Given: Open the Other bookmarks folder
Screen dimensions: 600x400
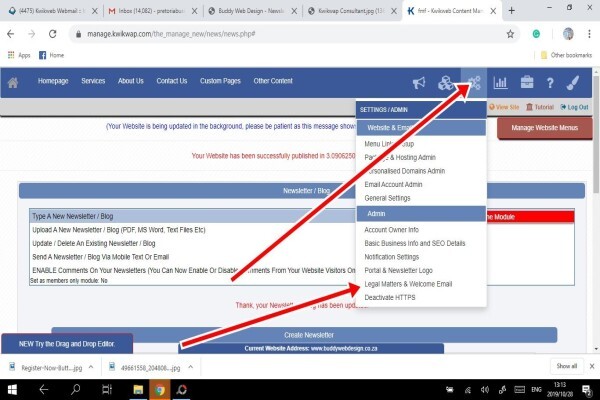Looking at the screenshot, I should coord(566,55).
